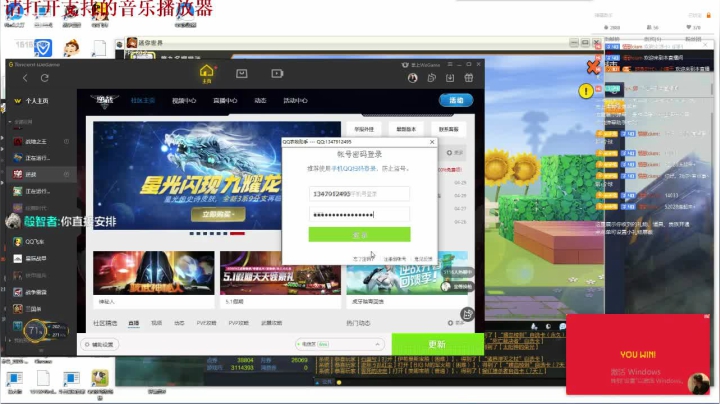
Task: Click the green 登录 login button
Action: pos(359,235)
